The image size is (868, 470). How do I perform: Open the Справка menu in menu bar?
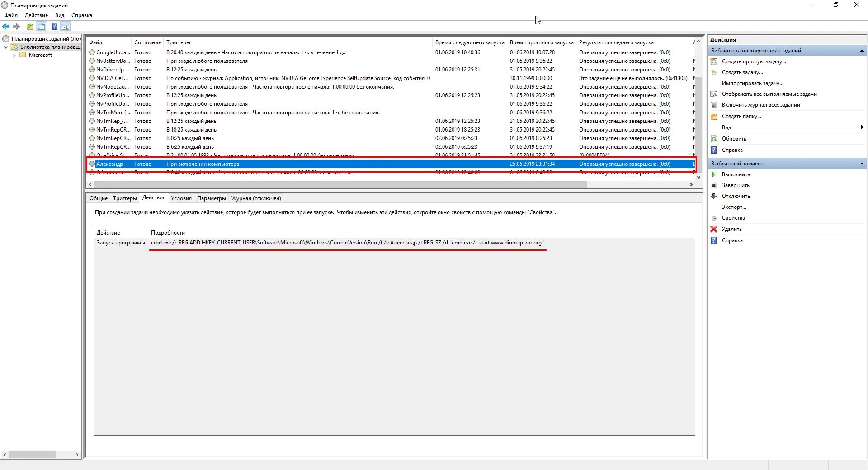coord(82,15)
